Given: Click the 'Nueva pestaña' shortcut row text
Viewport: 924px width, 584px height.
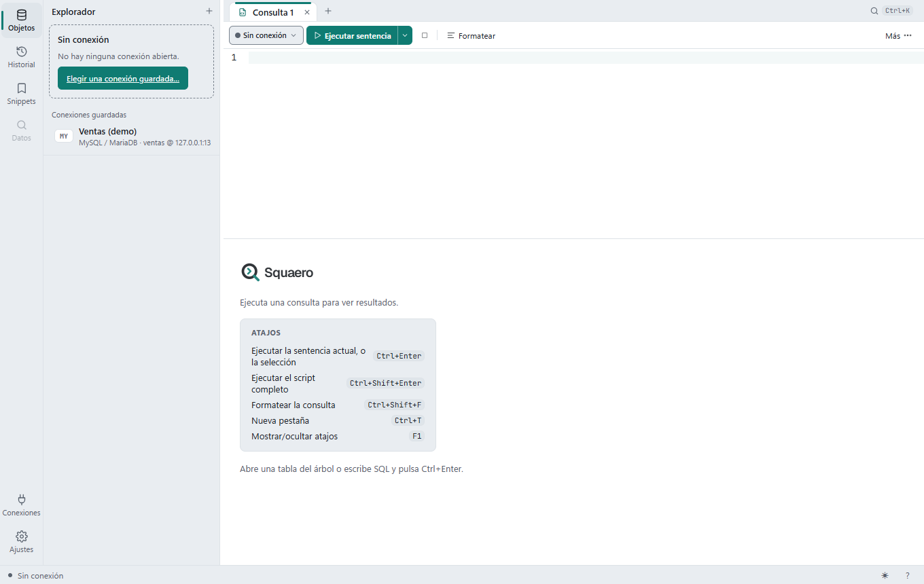Looking at the screenshot, I should click(x=280, y=420).
